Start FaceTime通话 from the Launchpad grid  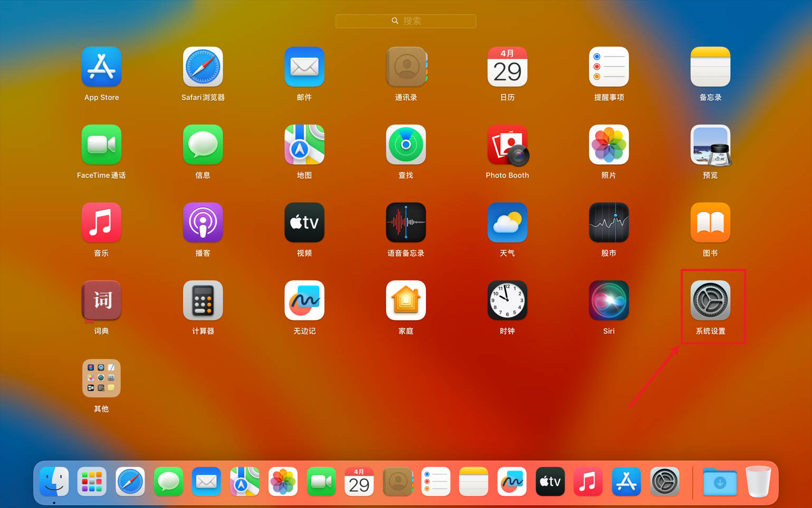click(x=101, y=145)
